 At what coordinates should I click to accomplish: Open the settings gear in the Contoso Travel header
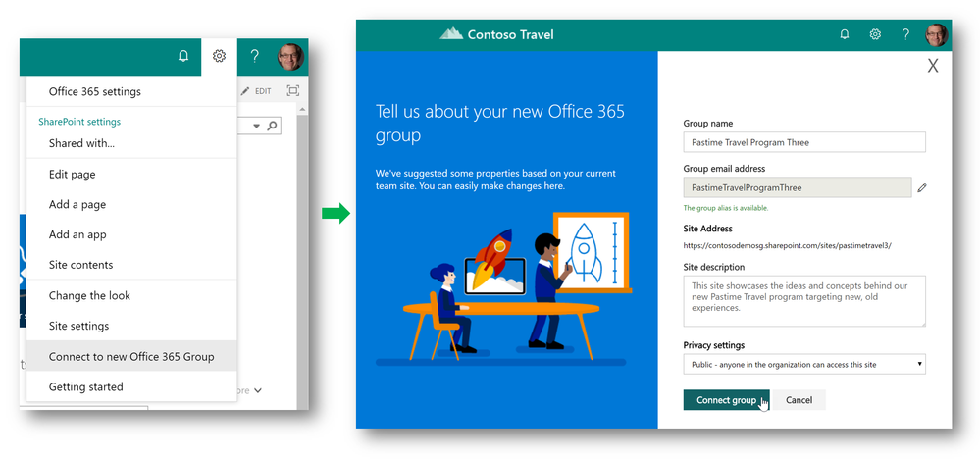pos(875,35)
